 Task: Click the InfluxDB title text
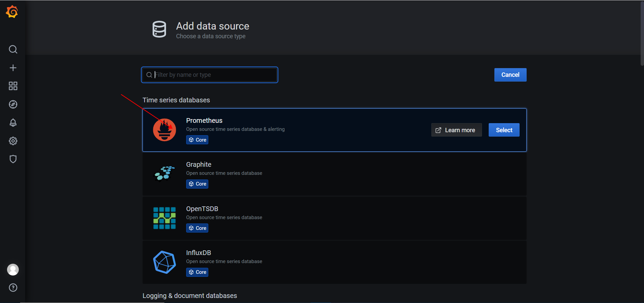coord(199,253)
